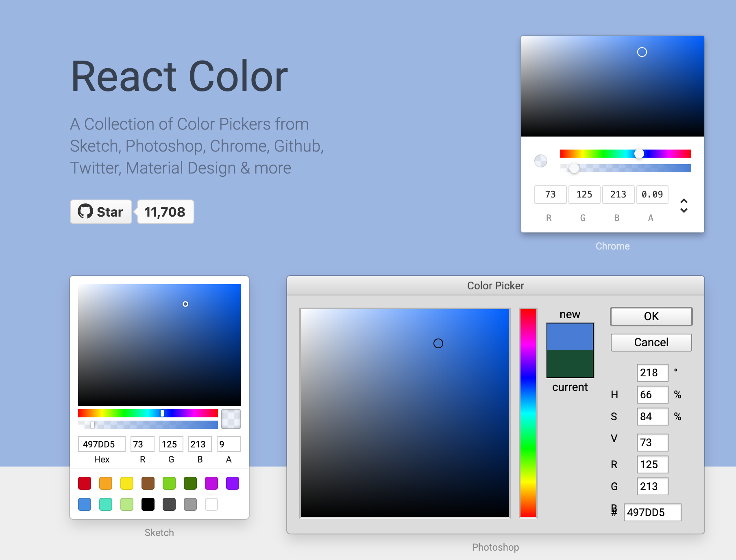The height and width of the screenshot is (560, 736).
Task: Click the Photoshop hue input showing 218
Action: [652, 373]
